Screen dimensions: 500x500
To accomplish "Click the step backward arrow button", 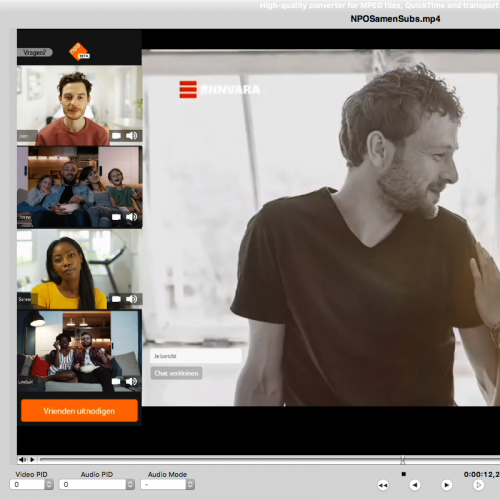I will click(x=415, y=485).
